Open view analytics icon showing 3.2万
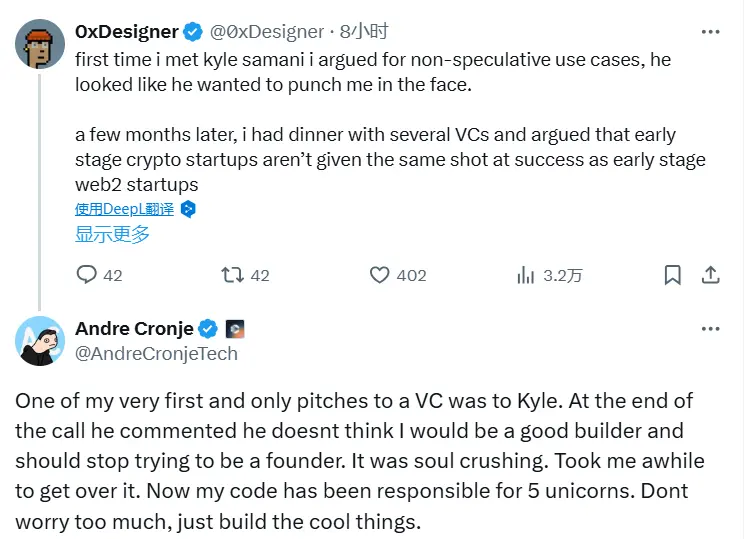The height and width of the screenshot is (539, 746). click(525, 275)
